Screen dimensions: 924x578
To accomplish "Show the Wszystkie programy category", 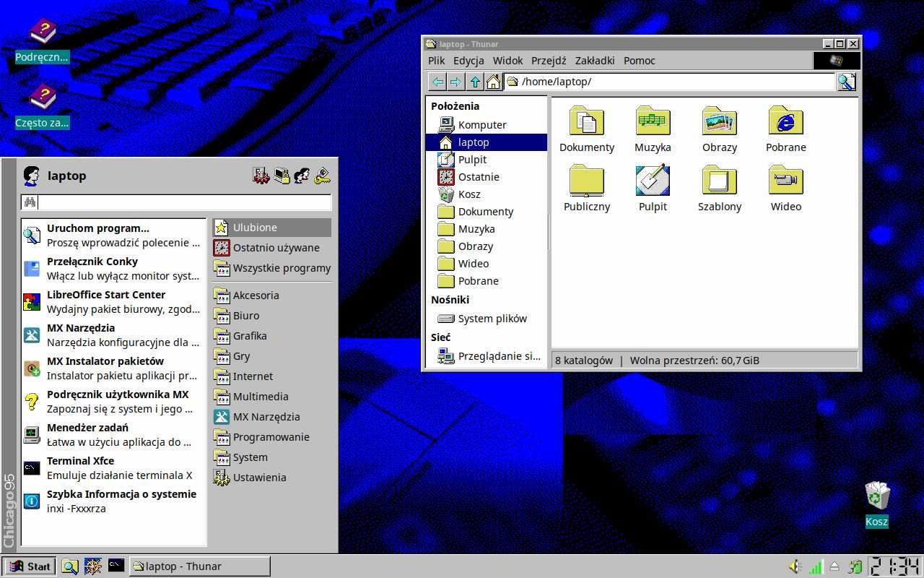I will [272, 268].
